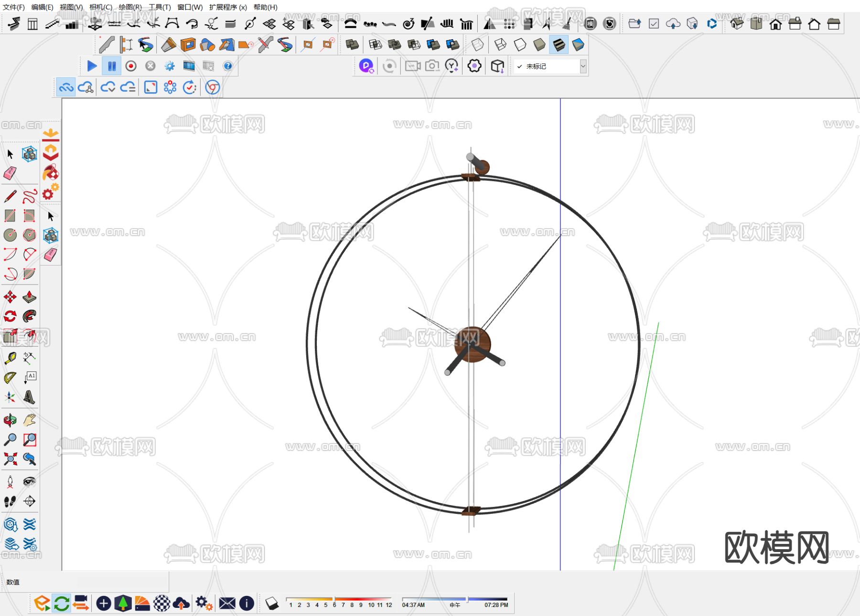
Task: Activate the Orbit camera tool
Action: (10, 420)
